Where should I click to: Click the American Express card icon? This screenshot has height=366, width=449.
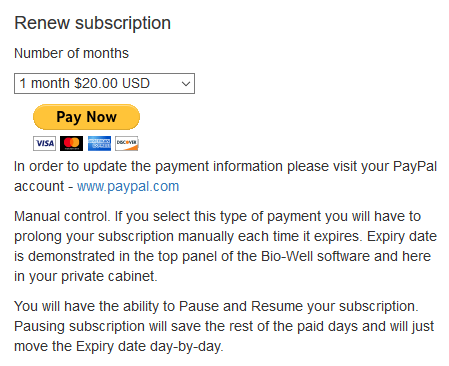coord(99,143)
